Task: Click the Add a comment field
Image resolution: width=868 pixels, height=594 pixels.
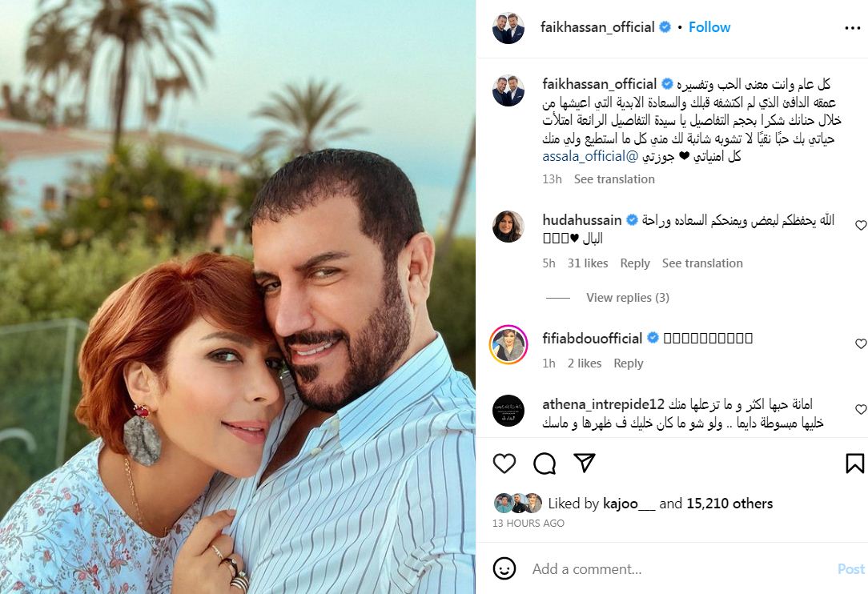Action: 681,569
